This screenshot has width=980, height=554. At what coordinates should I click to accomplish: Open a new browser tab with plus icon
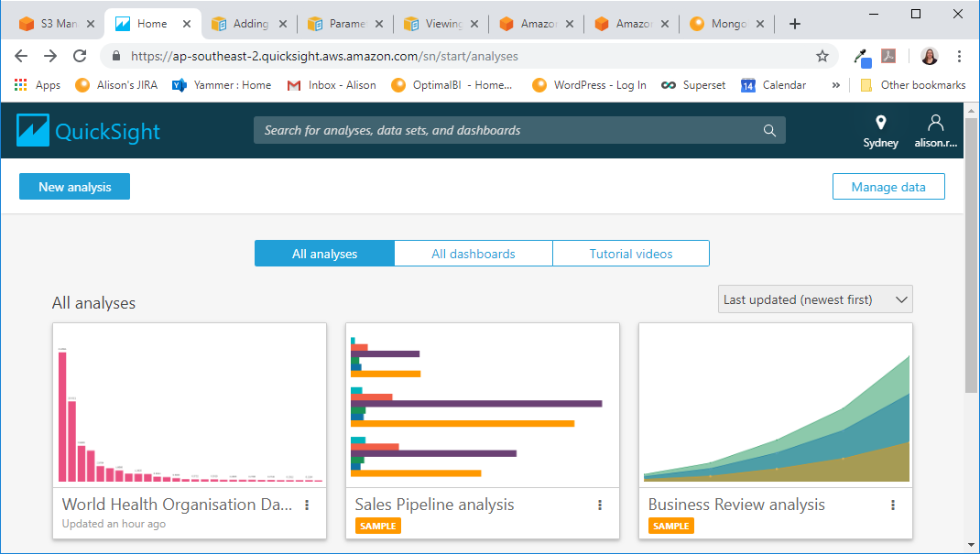(x=795, y=24)
